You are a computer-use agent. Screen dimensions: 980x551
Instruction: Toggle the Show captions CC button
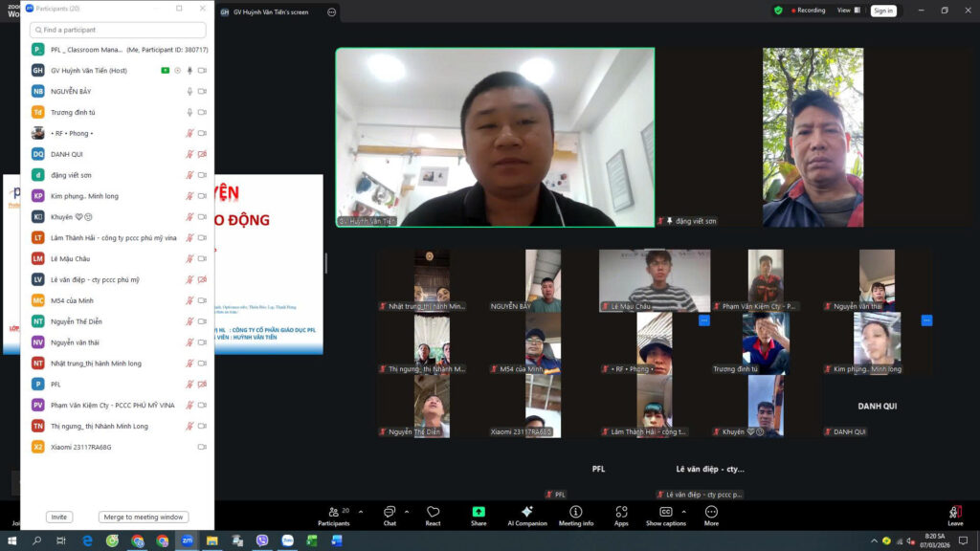click(x=665, y=513)
